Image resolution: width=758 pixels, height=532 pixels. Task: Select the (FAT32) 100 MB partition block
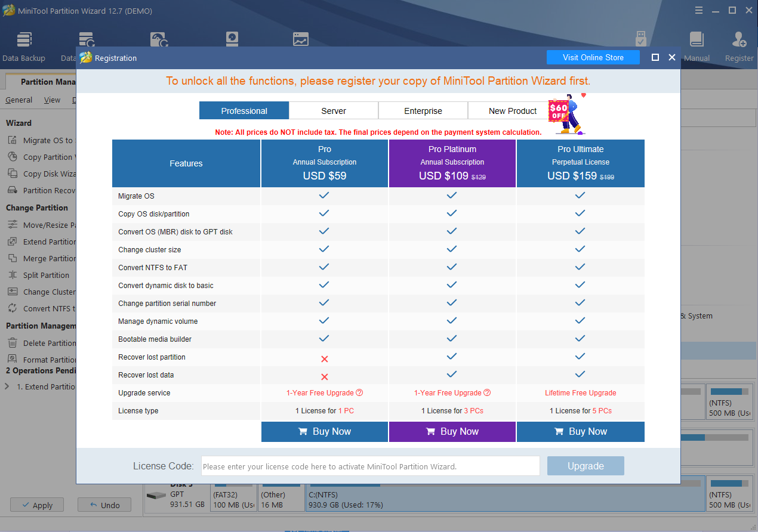[234, 498]
